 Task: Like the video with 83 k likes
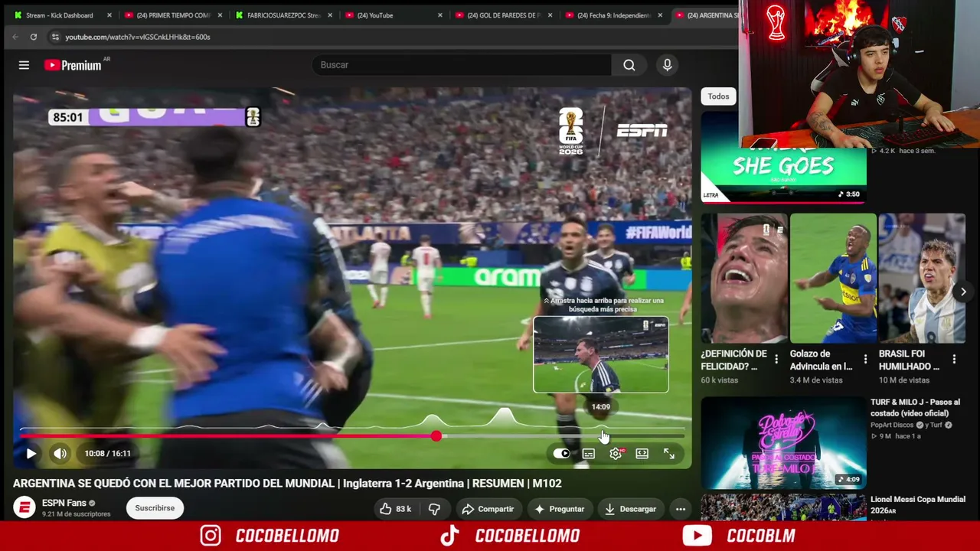(396, 509)
